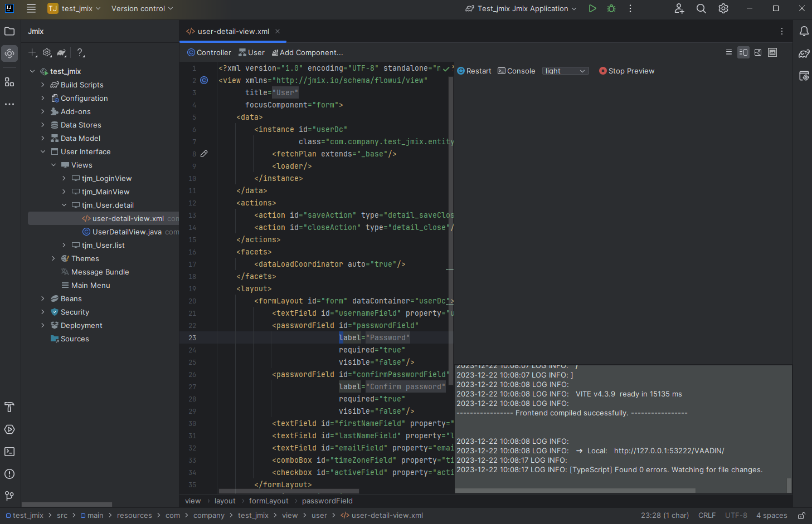
Task: Click gutter pencil icon on line 8
Action: [204, 154]
